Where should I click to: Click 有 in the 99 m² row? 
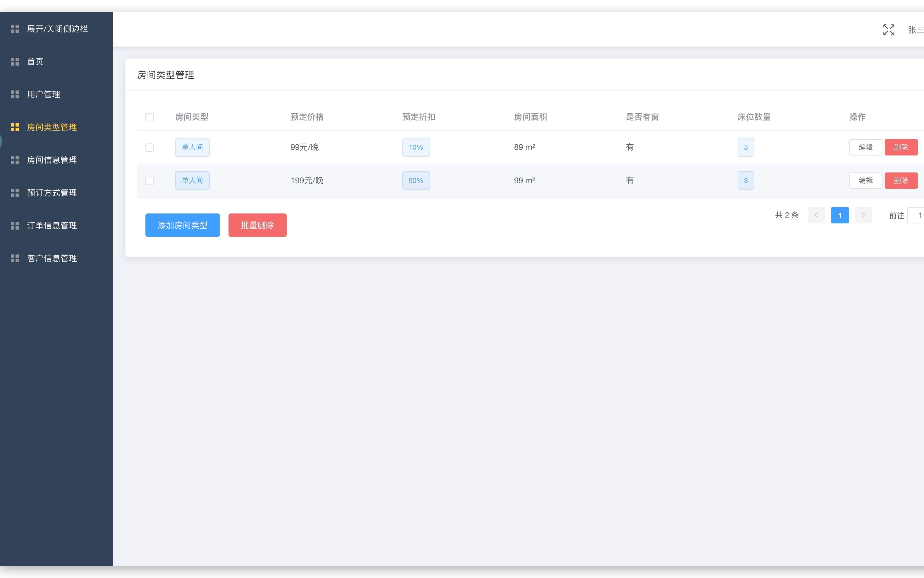[629, 180]
